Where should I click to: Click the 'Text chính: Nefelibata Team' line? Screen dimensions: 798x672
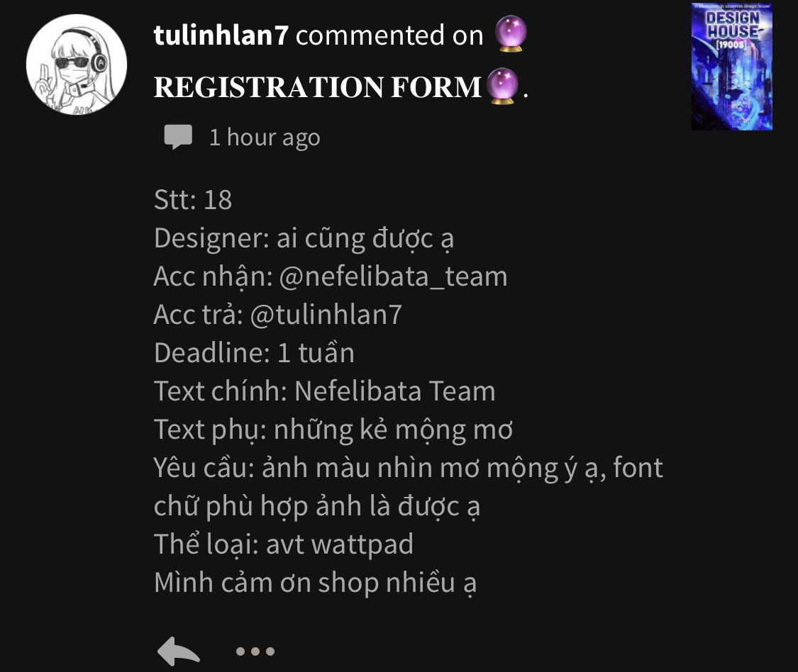coord(325,391)
